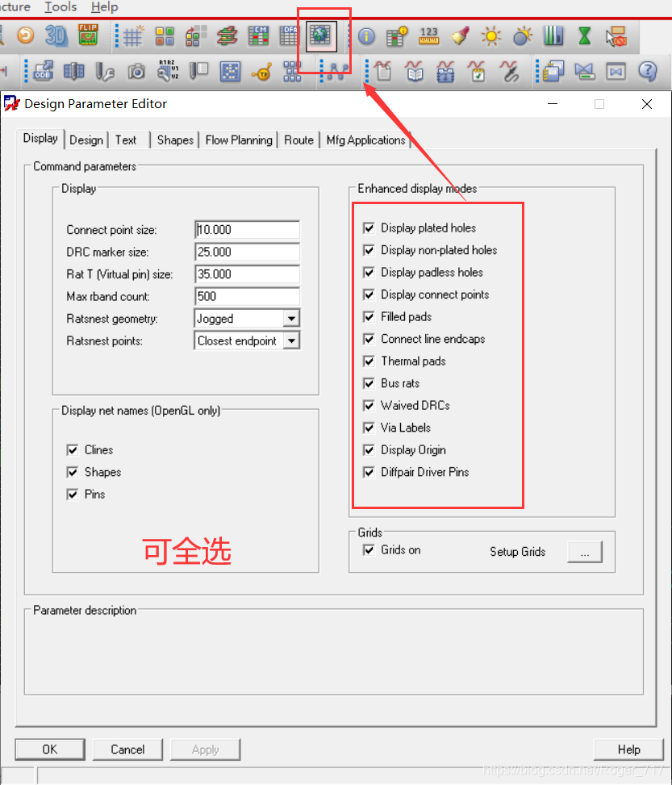Screen dimensions: 672x785
Task: Click the green hourglass toolbar icon
Action: click(585, 36)
